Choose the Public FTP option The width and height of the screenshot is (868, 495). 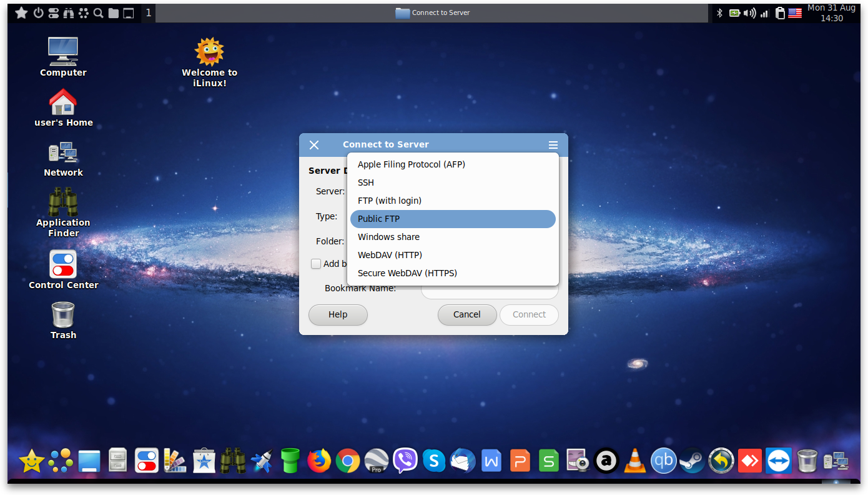pyautogui.click(x=453, y=219)
